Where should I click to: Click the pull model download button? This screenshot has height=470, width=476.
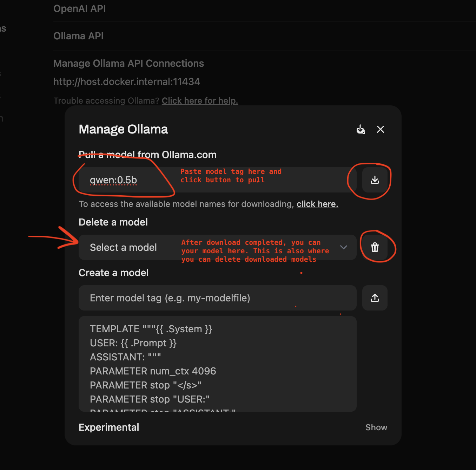coord(375,180)
